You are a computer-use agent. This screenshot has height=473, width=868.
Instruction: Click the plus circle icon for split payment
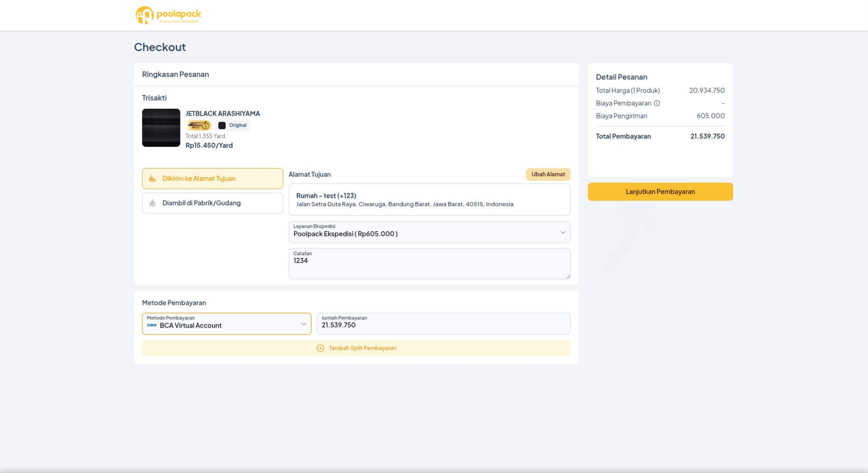321,348
